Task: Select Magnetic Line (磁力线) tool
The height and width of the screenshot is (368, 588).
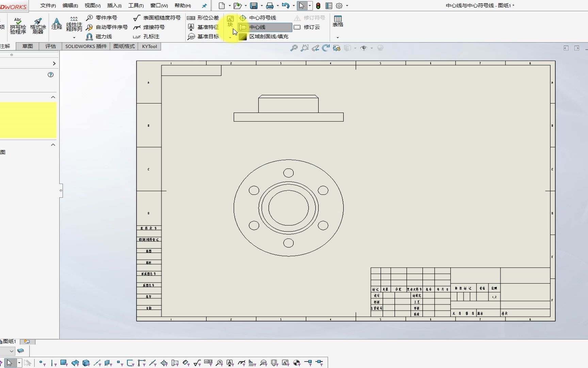Action: (x=99, y=36)
